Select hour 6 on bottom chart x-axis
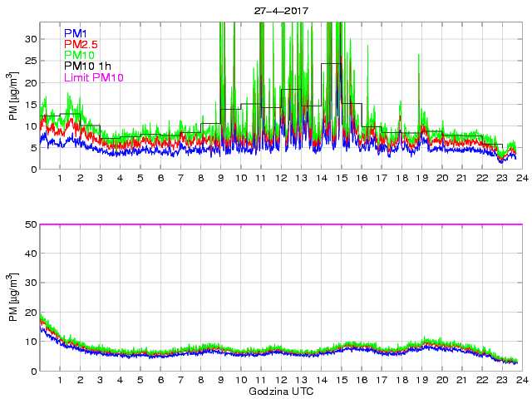Screen dimensions: 532x399 coord(160,381)
